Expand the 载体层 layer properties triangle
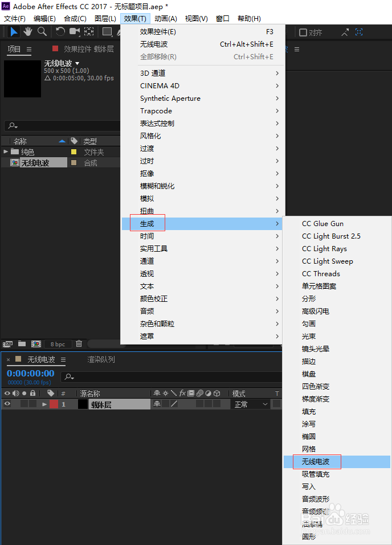 (x=44, y=404)
